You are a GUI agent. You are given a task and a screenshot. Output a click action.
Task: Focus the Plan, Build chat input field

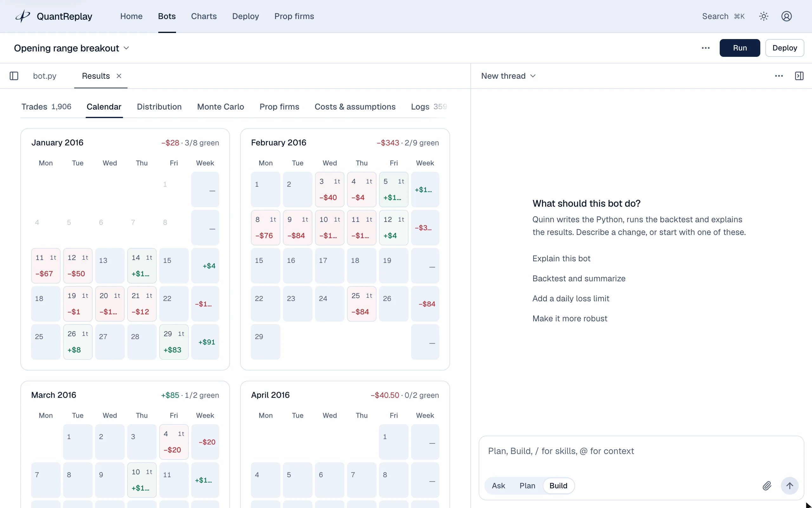coord(641,451)
